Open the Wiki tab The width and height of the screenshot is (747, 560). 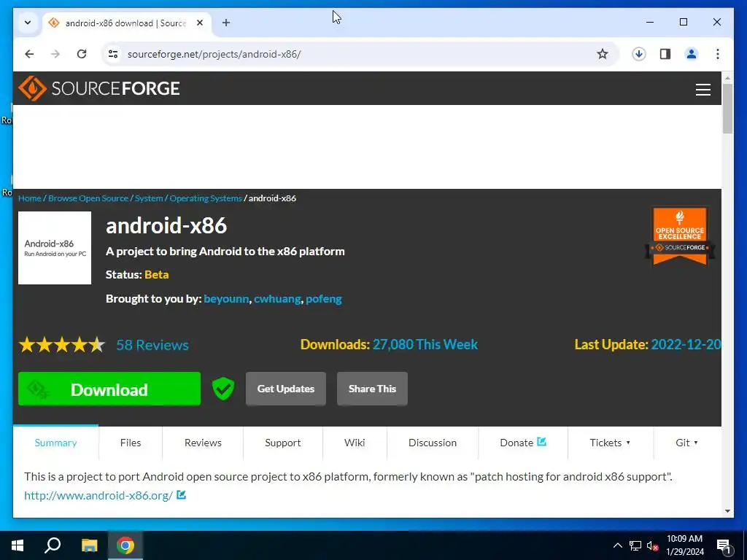coord(355,443)
